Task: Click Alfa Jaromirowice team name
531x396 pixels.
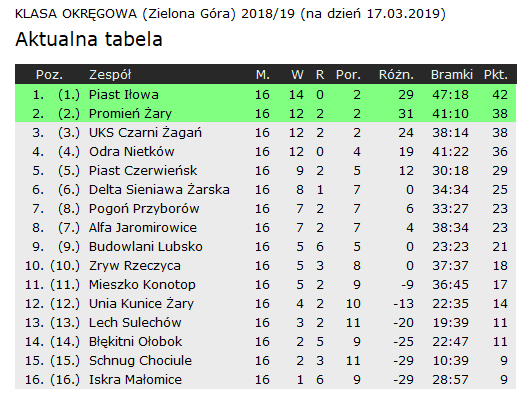Action: coord(143,228)
